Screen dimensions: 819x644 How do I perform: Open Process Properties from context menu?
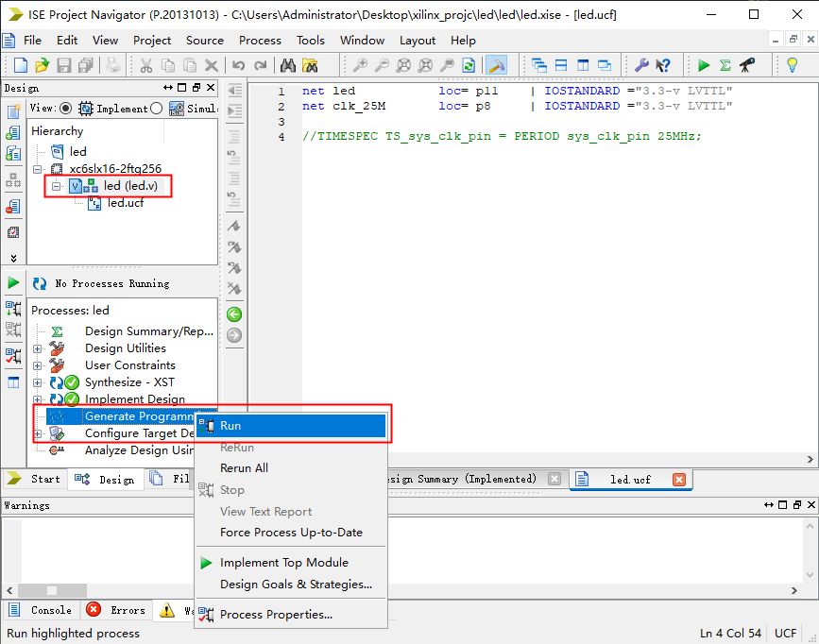(x=276, y=615)
